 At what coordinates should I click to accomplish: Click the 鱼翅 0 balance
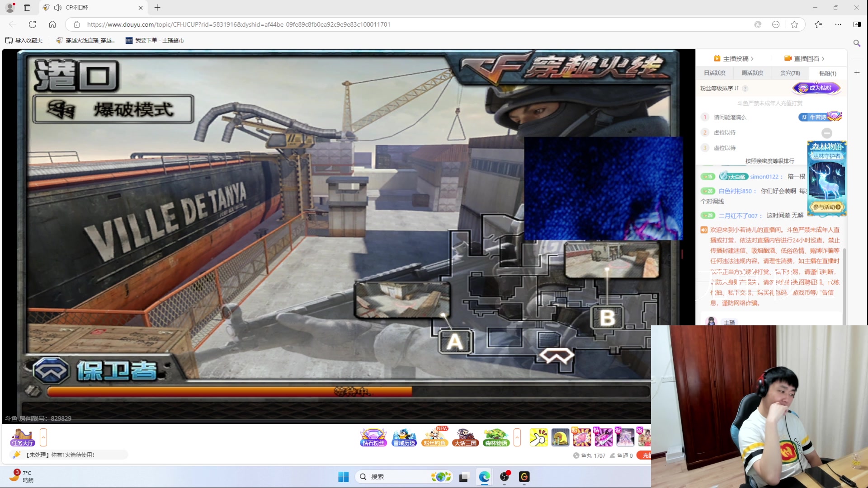click(x=621, y=455)
